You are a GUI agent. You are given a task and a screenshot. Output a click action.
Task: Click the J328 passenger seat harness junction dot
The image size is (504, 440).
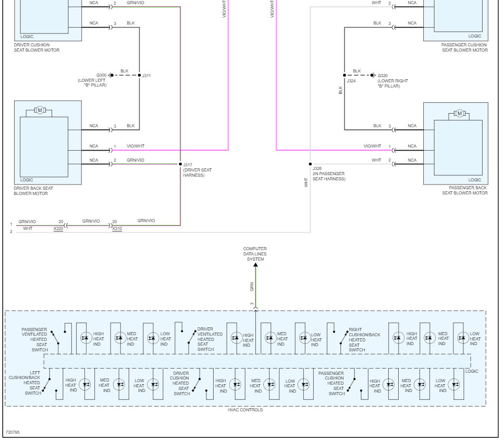[x=310, y=164]
